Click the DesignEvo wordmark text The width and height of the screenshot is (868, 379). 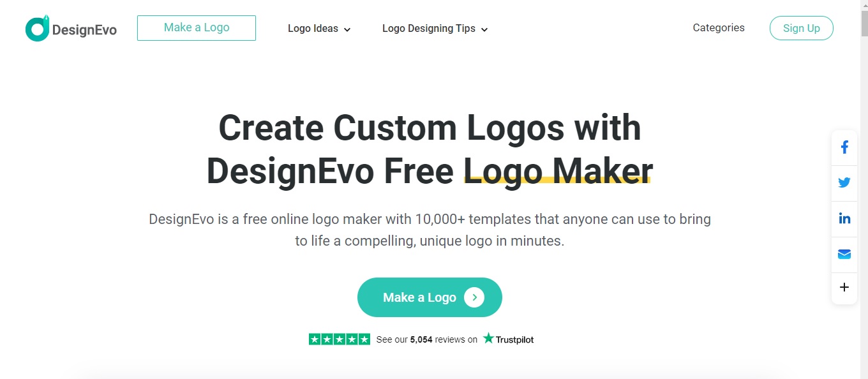84,30
